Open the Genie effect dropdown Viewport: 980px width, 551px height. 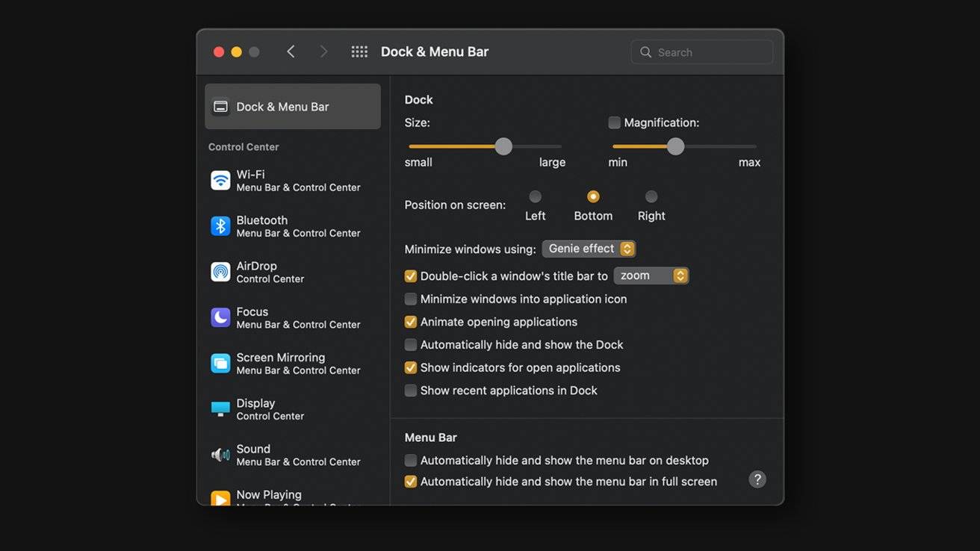pos(589,249)
